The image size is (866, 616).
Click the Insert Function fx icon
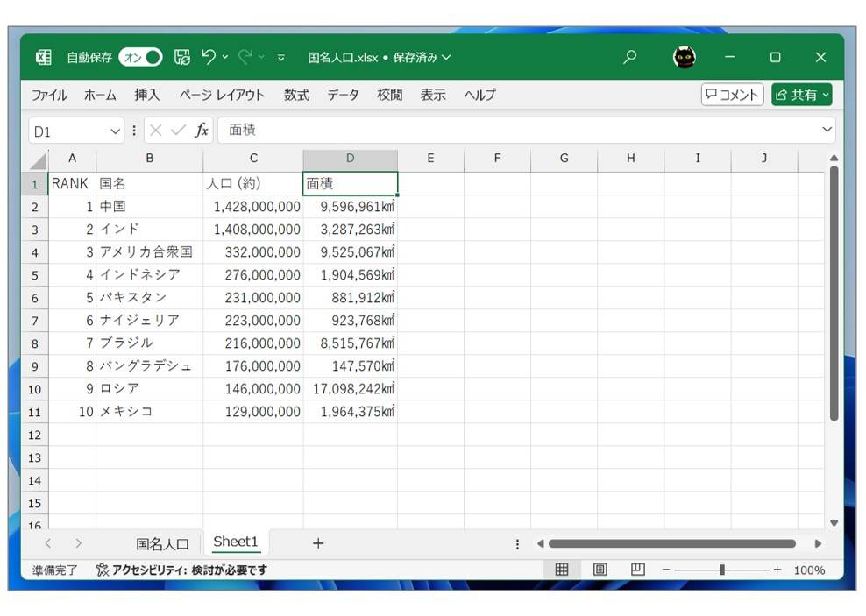coord(202,131)
